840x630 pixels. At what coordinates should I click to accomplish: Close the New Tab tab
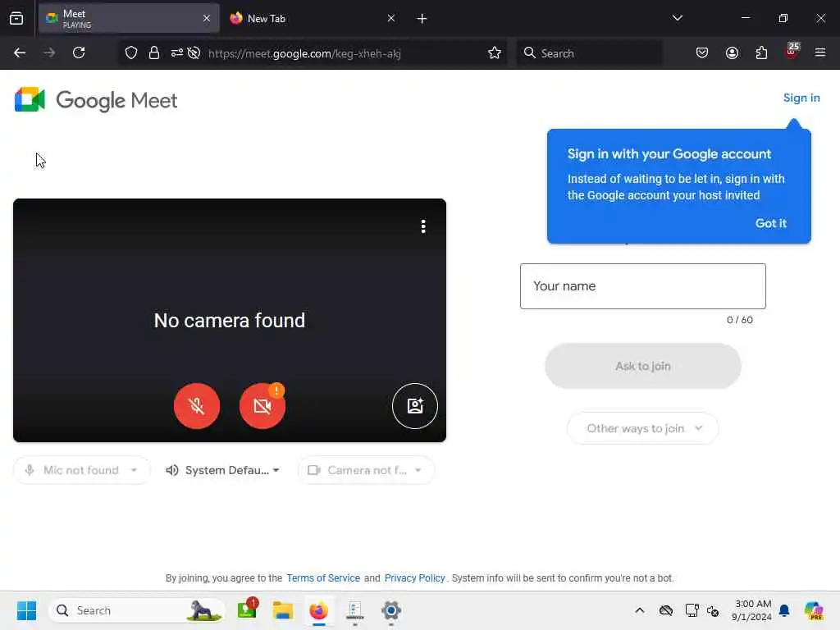(x=391, y=18)
